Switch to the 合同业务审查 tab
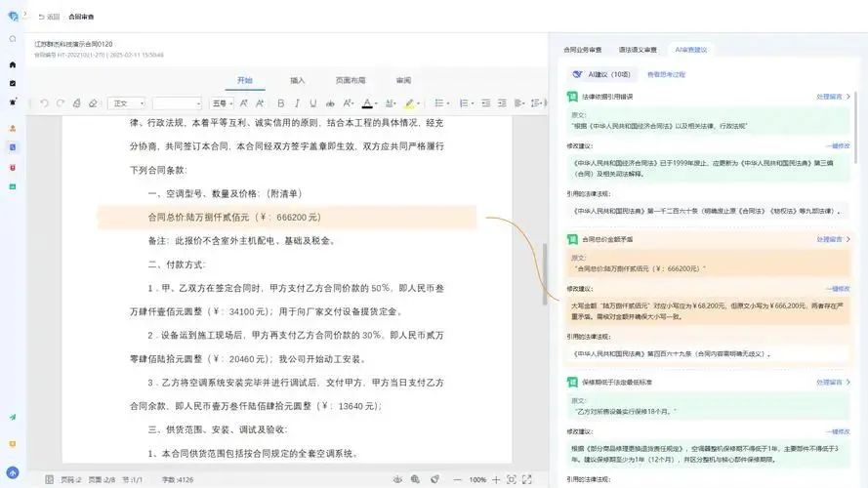 583,49
